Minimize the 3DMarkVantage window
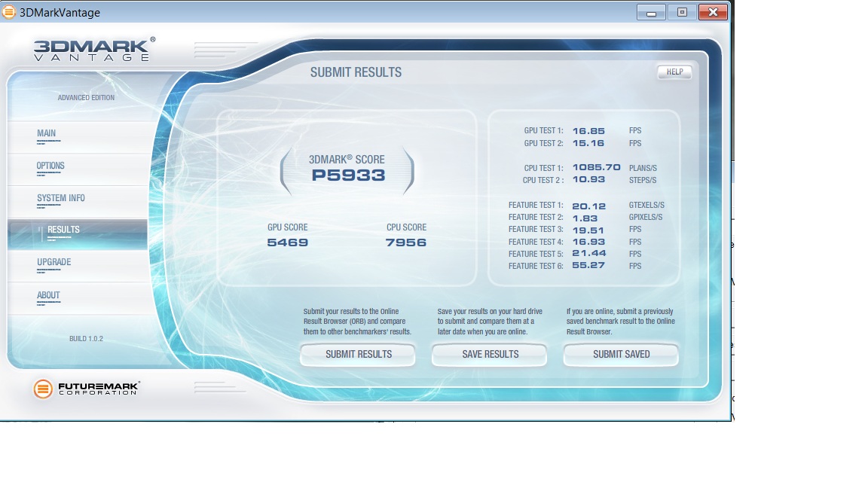868x488 pixels. [x=651, y=12]
